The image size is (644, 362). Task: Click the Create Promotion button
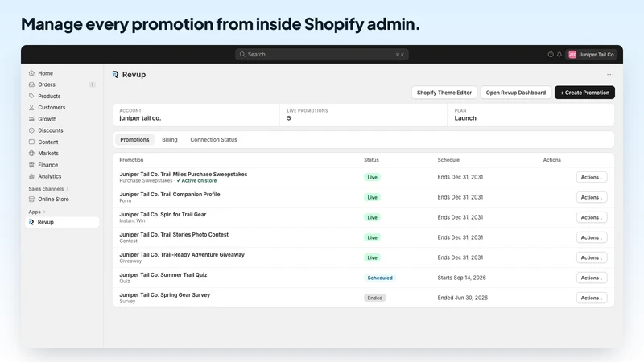click(x=584, y=93)
